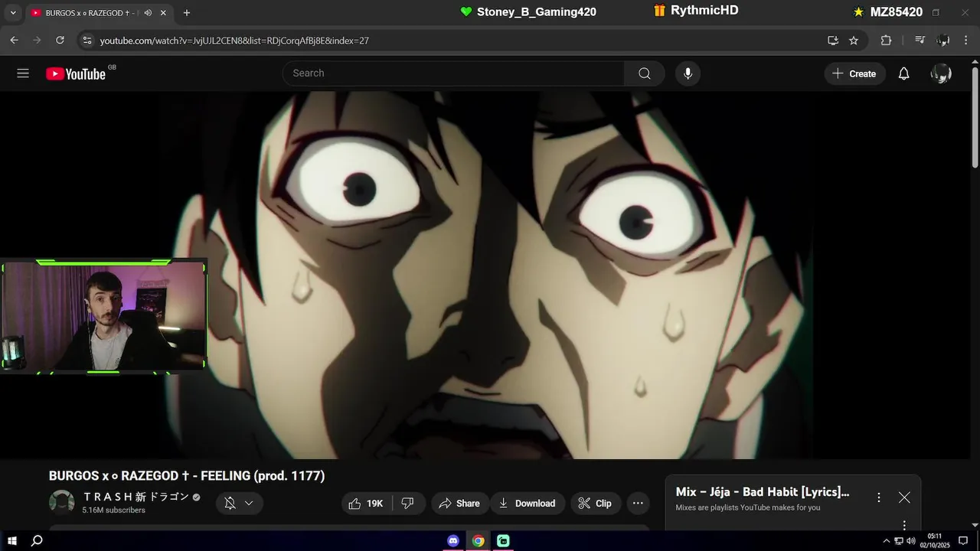The image size is (980, 551).
Task: Clip the video with the scissors button
Action: tap(595, 503)
